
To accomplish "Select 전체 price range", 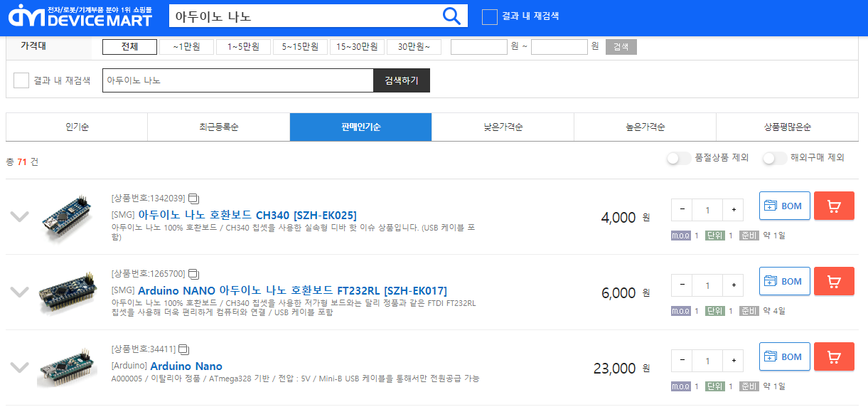I will pos(129,47).
